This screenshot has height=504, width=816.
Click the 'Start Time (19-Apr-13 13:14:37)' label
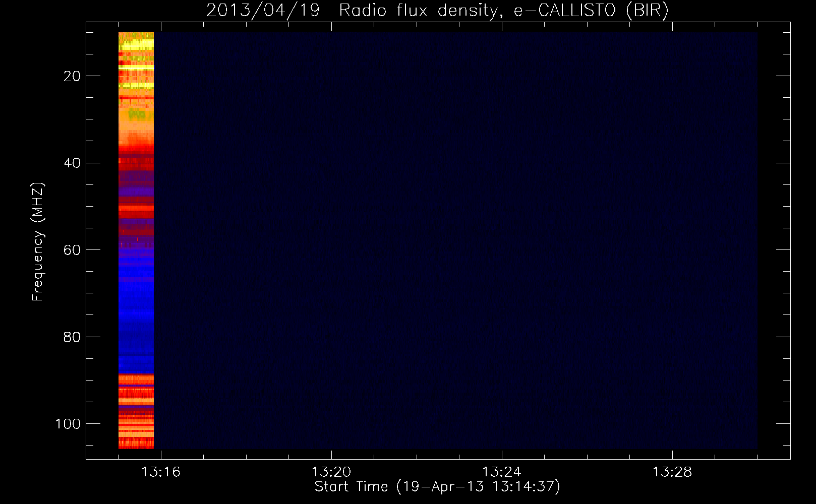point(437,486)
